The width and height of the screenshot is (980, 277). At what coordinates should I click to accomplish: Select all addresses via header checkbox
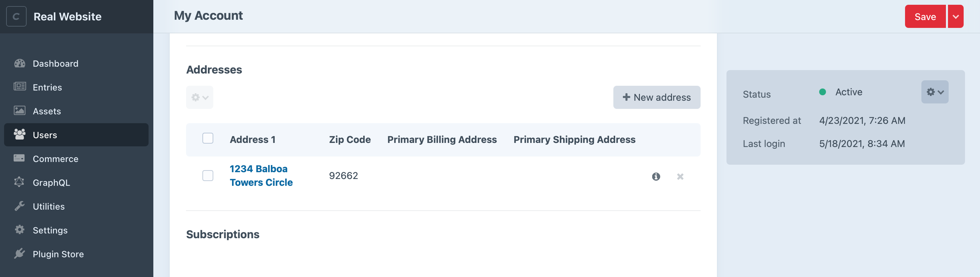(208, 139)
